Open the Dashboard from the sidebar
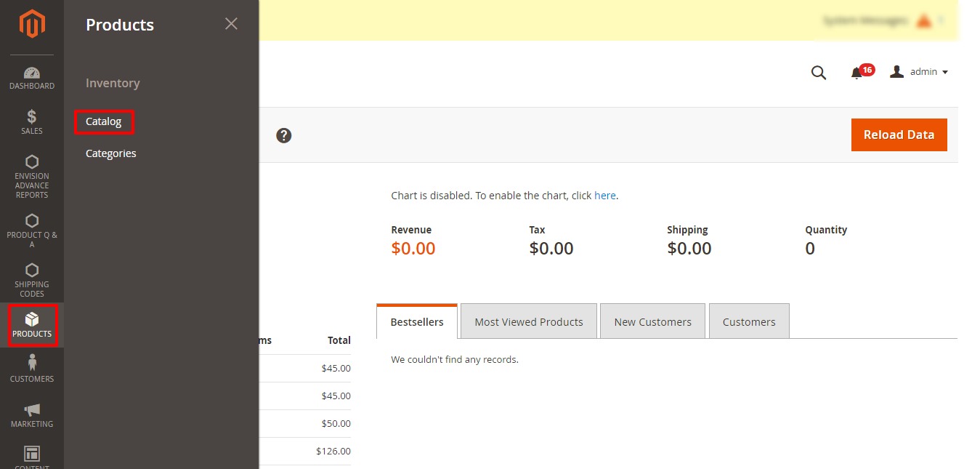 31,77
